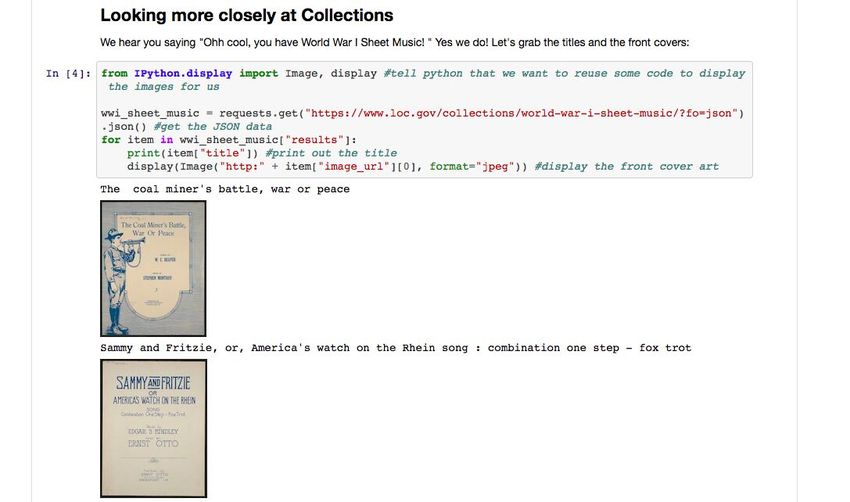Click the '#display the front cover art' comment

627,166
